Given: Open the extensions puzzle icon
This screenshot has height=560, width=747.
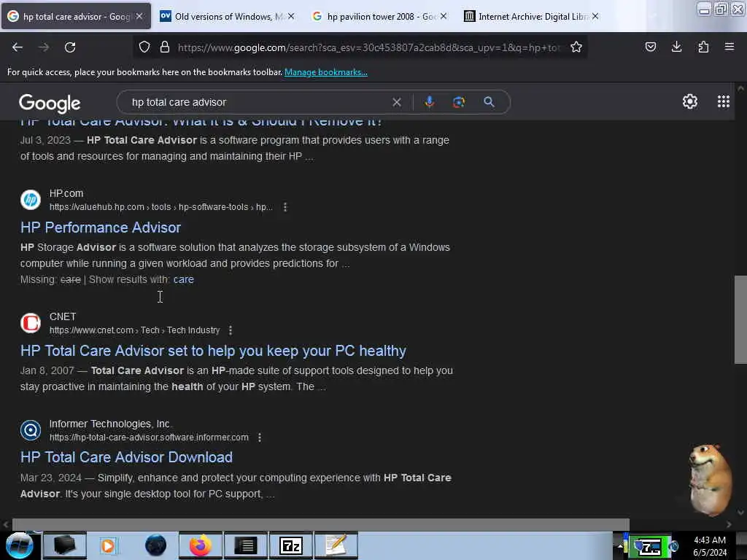Looking at the screenshot, I should (703, 47).
